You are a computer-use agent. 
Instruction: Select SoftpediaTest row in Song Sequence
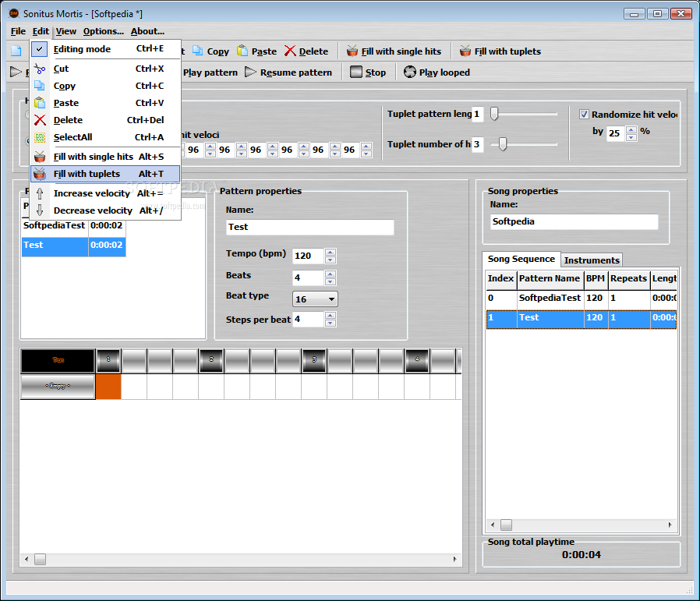tap(581, 299)
